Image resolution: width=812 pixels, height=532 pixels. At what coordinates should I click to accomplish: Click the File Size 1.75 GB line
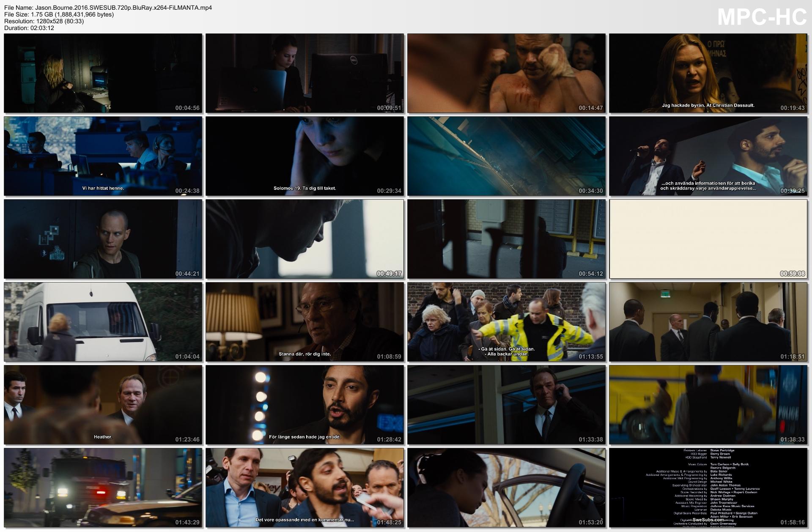(59, 14)
